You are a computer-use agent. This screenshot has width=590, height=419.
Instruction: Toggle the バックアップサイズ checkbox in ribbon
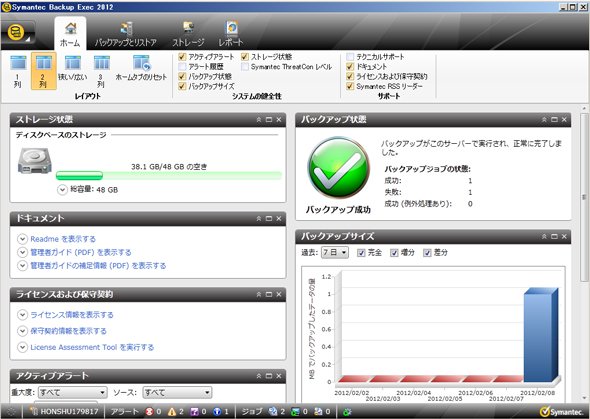click(182, 86)
